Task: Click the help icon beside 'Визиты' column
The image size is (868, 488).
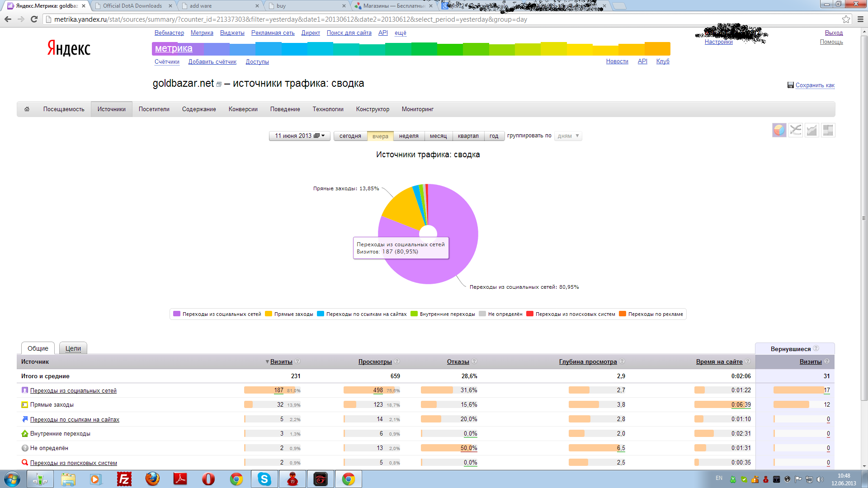Action: tap(297, 361)
